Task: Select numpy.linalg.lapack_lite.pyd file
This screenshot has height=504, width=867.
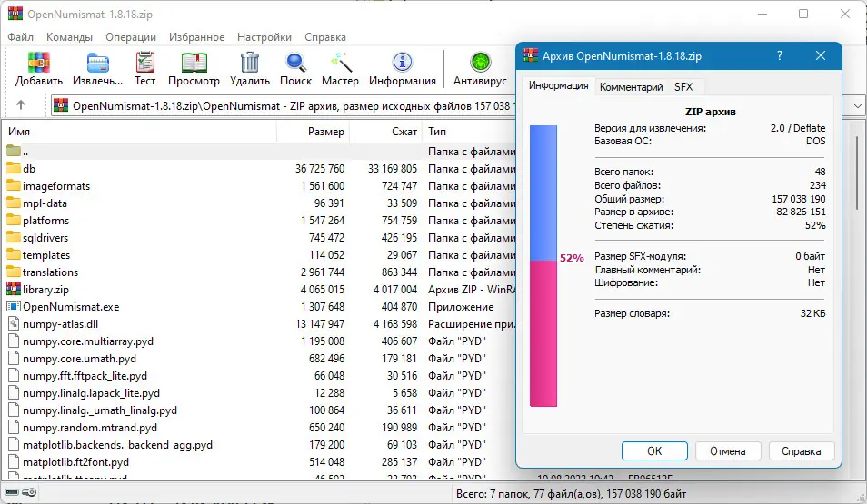Action: click(91, 393)
